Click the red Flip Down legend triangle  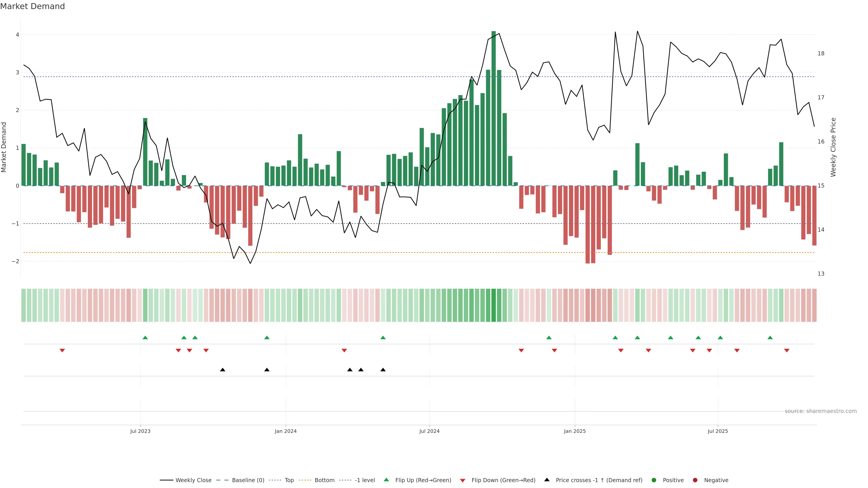pyautogui.click(x=463, y=481)
